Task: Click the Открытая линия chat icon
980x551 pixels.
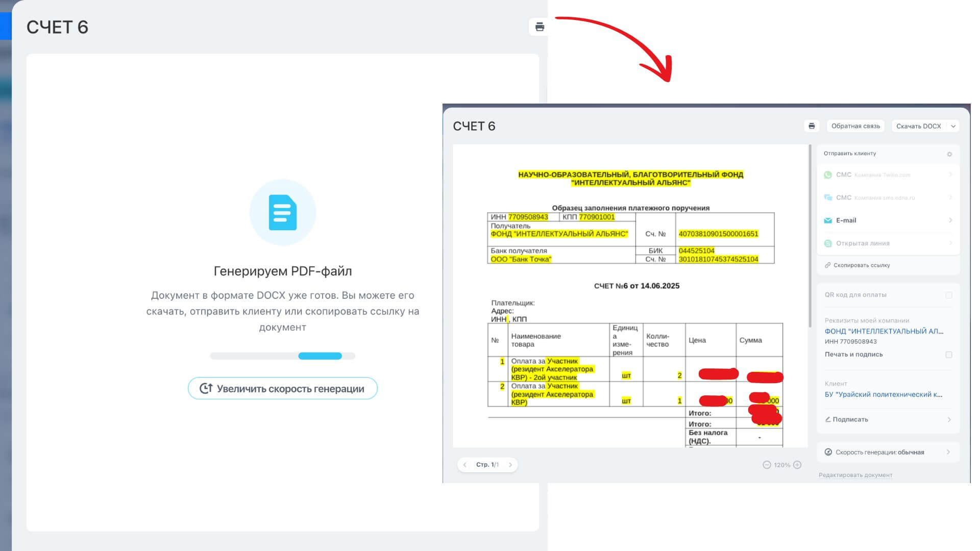Action: coord(828,243)
